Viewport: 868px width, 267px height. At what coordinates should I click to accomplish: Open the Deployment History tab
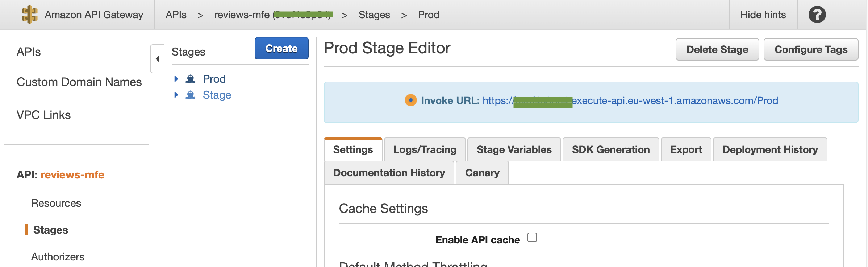[770, 149]
